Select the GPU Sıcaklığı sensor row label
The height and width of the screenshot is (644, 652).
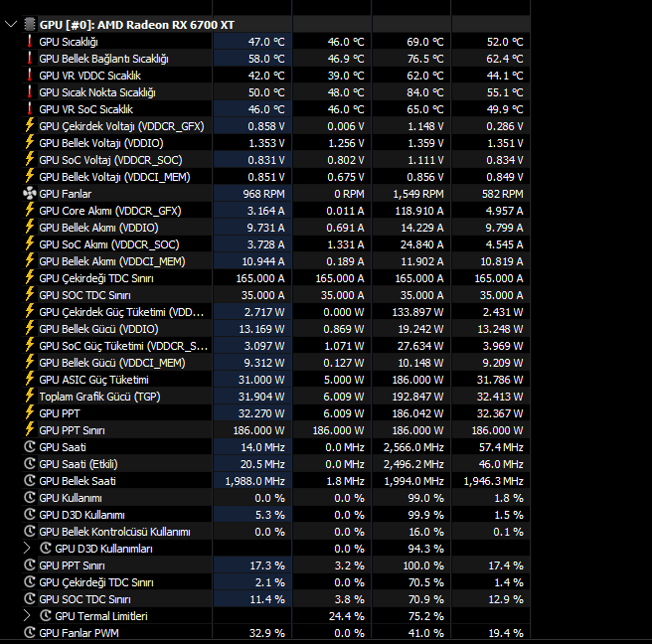click(x=69, y=42)
